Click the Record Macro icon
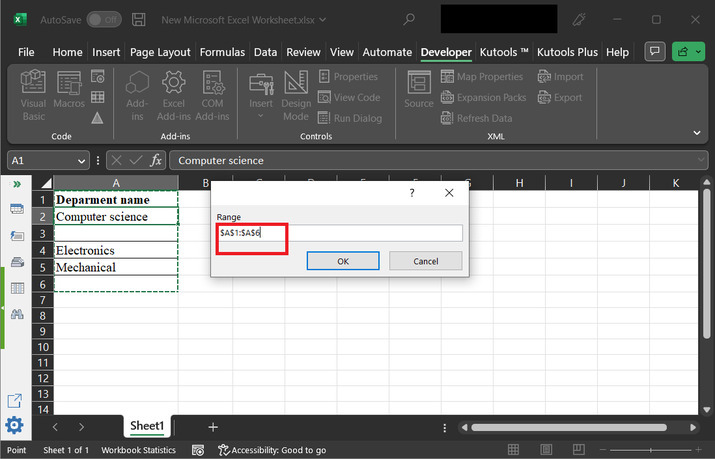Image resolution: width=715 pixels, height=459 pixels. (x=98, y=77)
